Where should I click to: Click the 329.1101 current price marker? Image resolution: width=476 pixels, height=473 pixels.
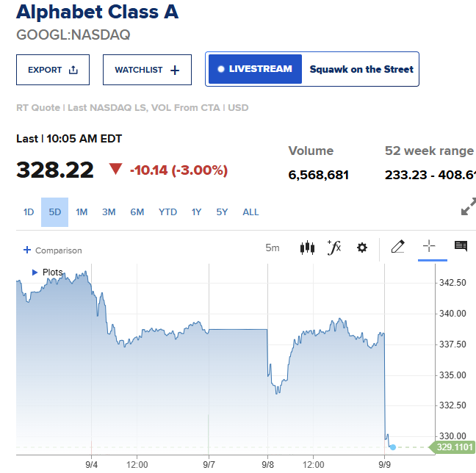point(452,447)
